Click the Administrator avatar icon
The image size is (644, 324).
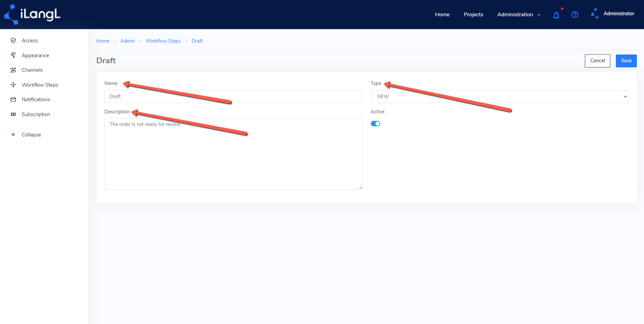pos(595,14)
